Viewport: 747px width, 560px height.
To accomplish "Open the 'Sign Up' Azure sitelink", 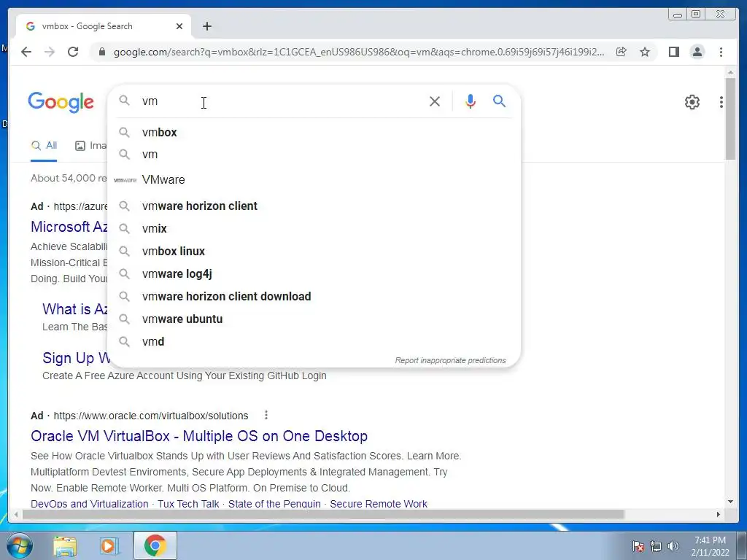I will pos(76,358).
